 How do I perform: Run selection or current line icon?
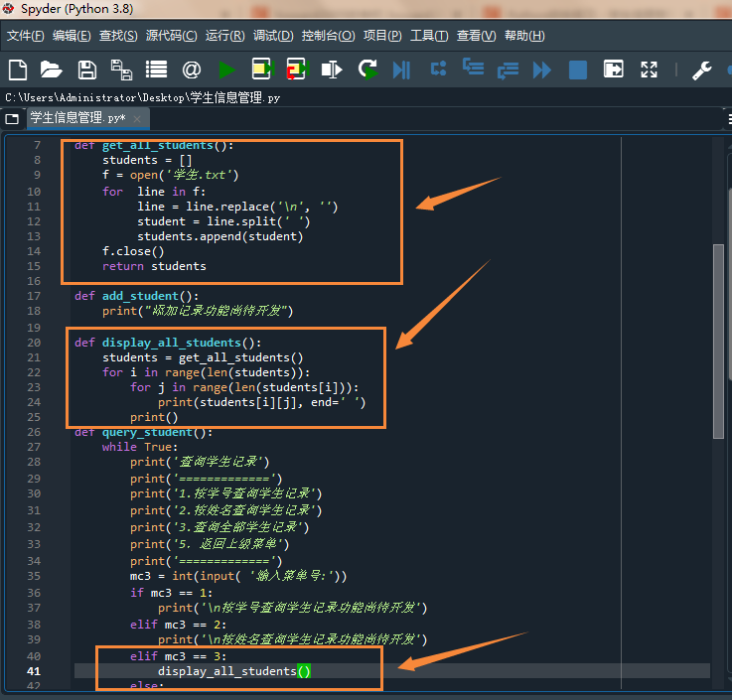(x=332, y=70)
